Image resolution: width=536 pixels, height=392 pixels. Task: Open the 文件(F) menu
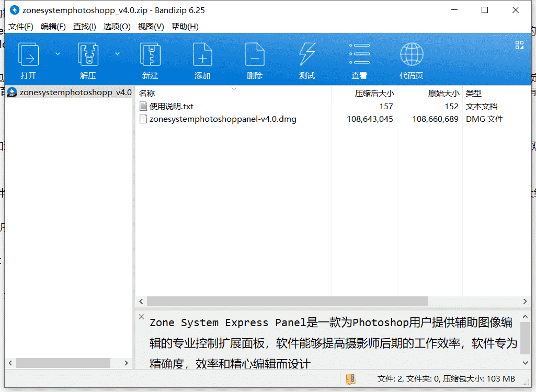coord(20,27)
